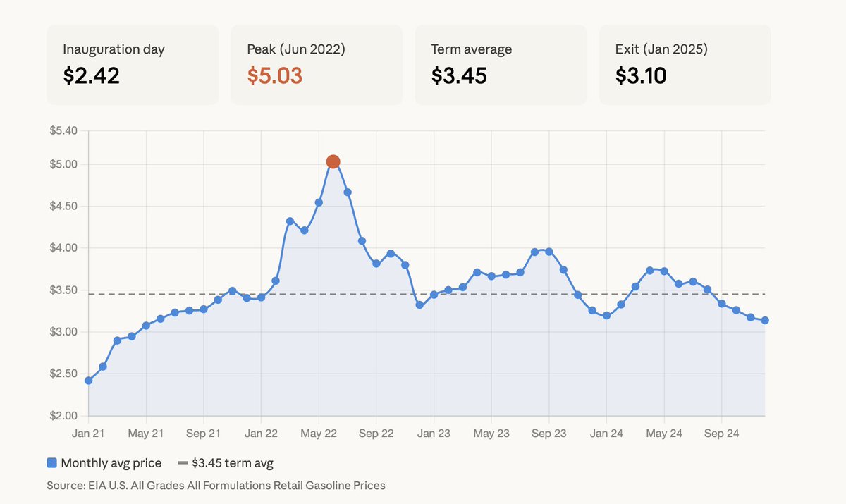Click the orange peak data point on the chart
This screenshot has height=504, width=846.
tap(333, 162)
